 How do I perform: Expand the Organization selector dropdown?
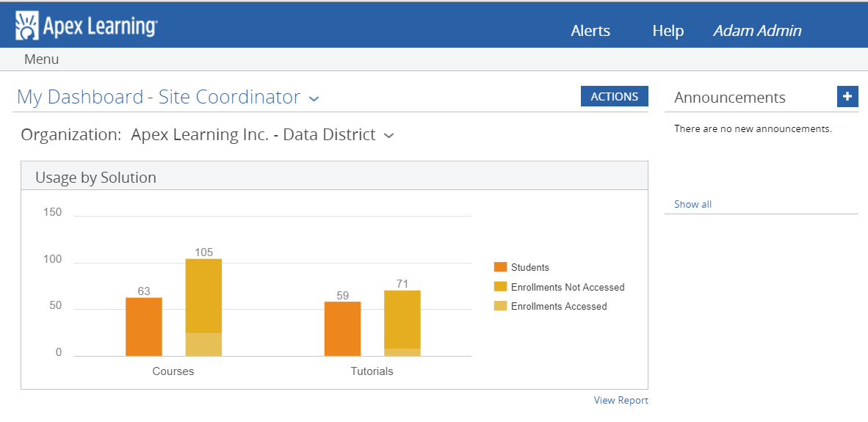tap(389, 136)
